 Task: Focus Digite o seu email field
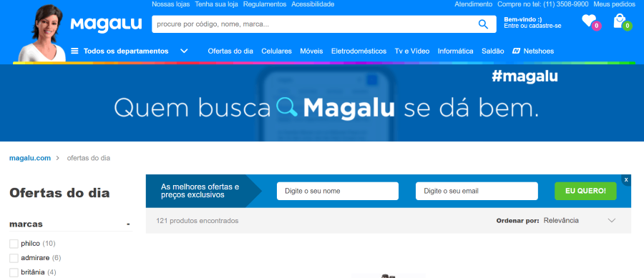477,191
